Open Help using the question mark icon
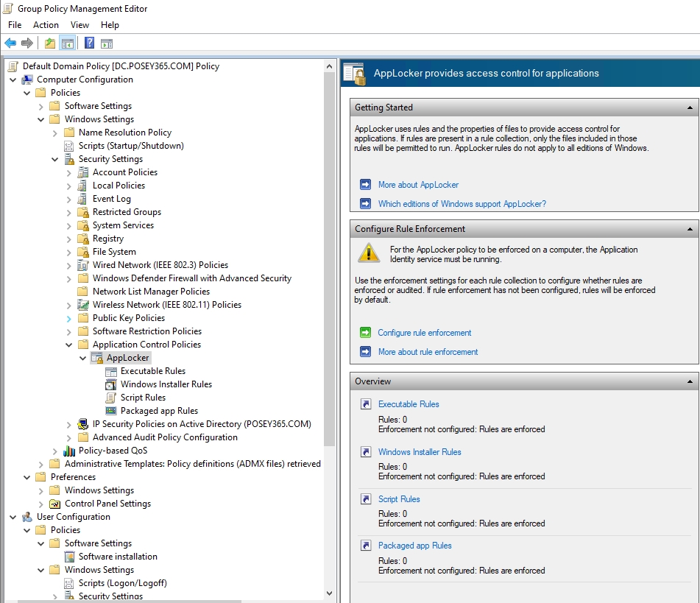Image resolution: width=700 pixels, height=603 pixels. (x=88, y=42)
